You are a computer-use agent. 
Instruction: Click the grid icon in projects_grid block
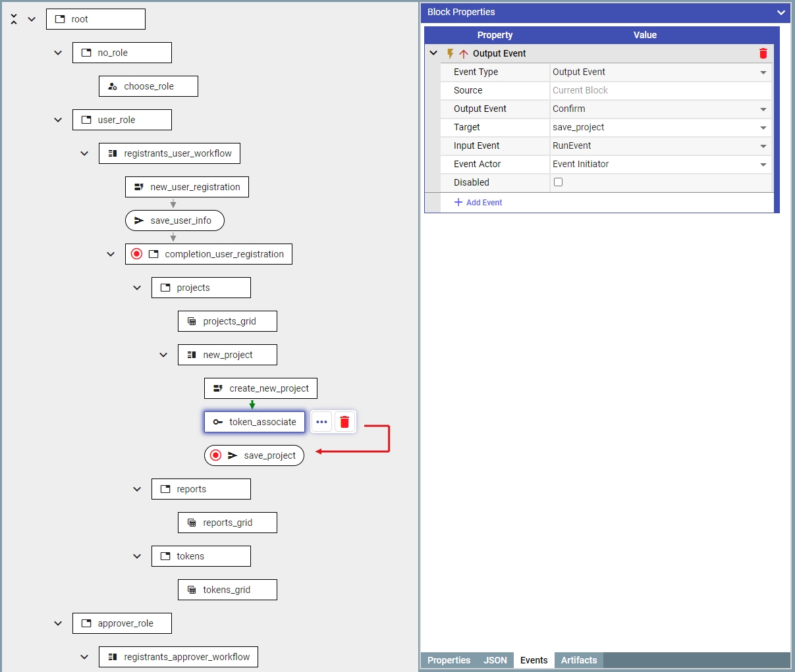click(192, 321)
